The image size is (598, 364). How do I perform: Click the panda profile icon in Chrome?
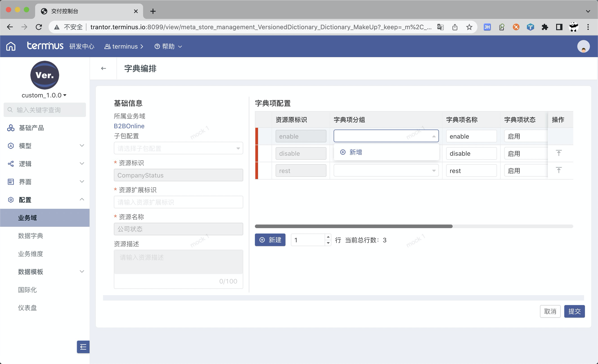(x=574, y=27)
